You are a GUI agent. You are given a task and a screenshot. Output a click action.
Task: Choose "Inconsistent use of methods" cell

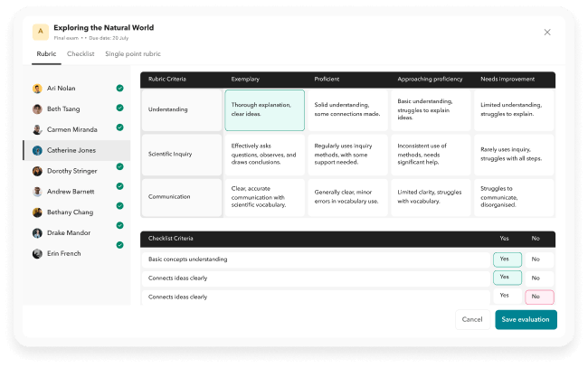point(431,155)
